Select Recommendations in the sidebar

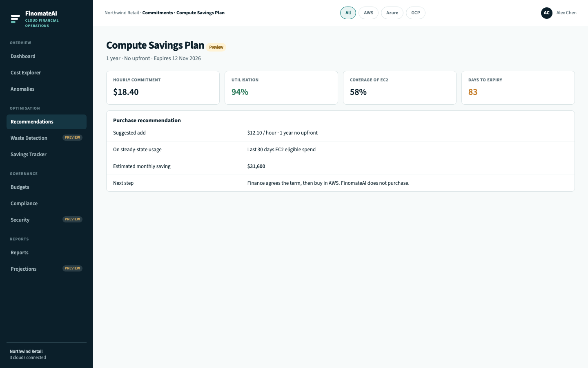(x=47, y=122)
